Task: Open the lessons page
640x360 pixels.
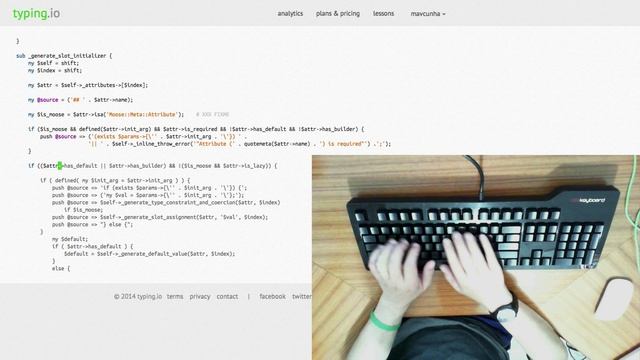Action: [x=383, y=13]
